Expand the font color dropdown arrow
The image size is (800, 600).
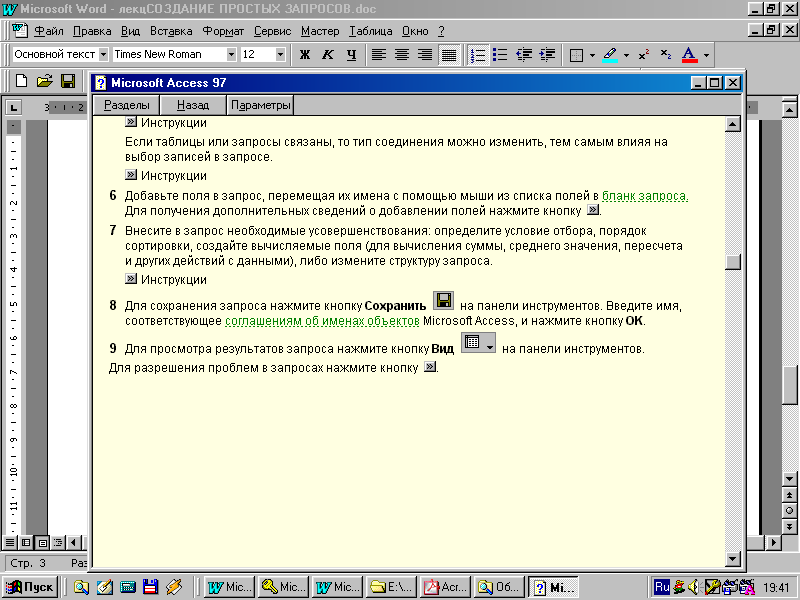click(706, 55)
